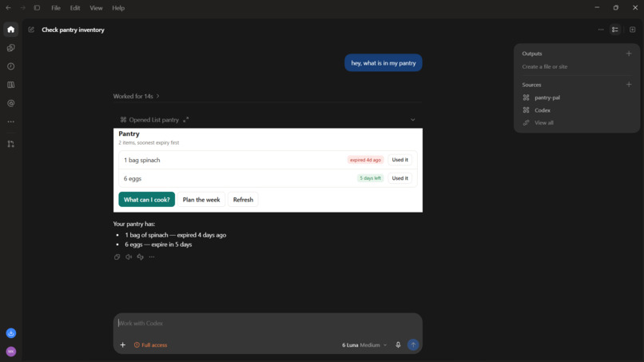Screen dimensions: 644x362
Task: Expand the Worked for 14s details
Action: point(137,96)
